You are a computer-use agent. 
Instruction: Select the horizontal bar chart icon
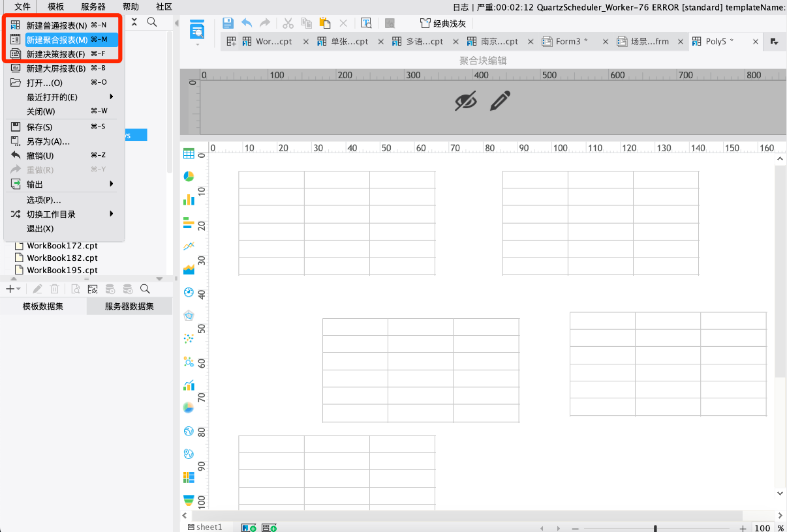point(189,223)
